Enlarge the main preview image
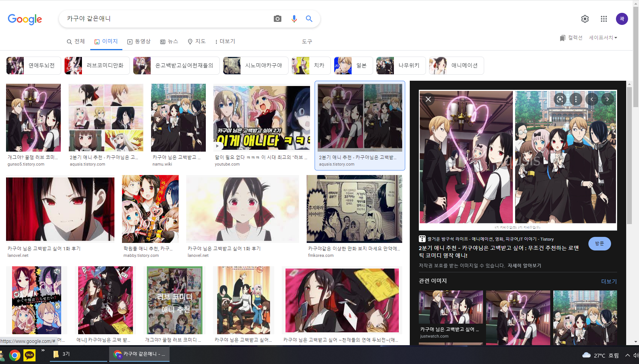 point(518,160)
